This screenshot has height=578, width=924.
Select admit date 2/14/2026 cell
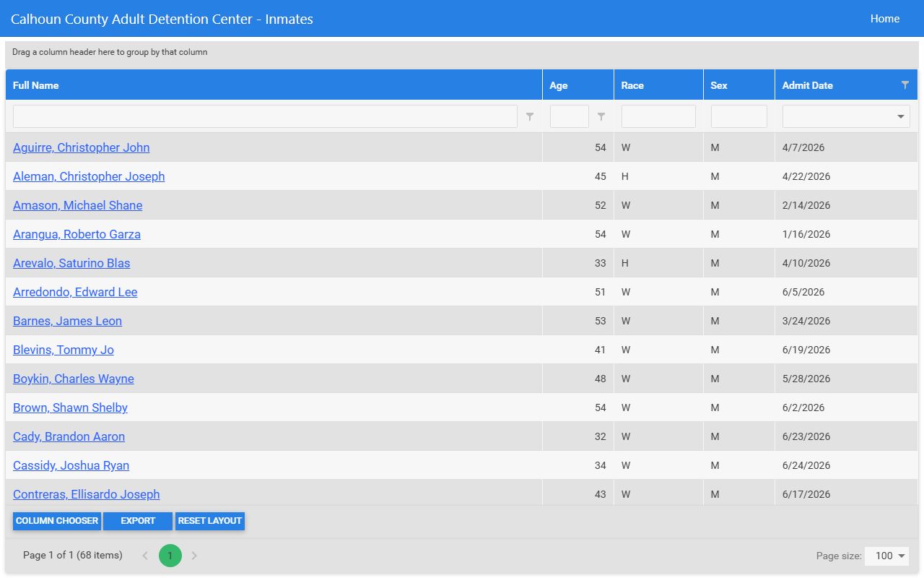click(x=846, y=205)
